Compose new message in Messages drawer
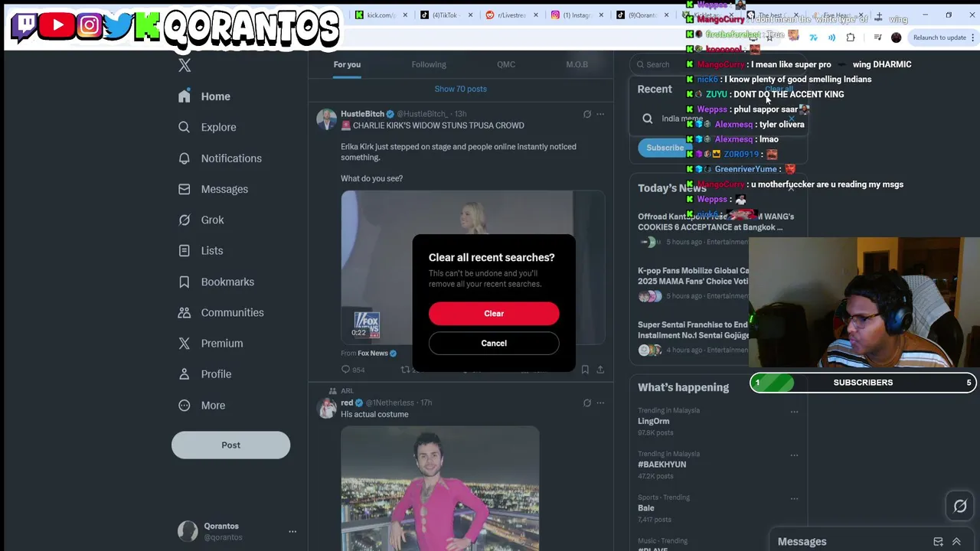The image size is (980, 551). coord(938,542)
